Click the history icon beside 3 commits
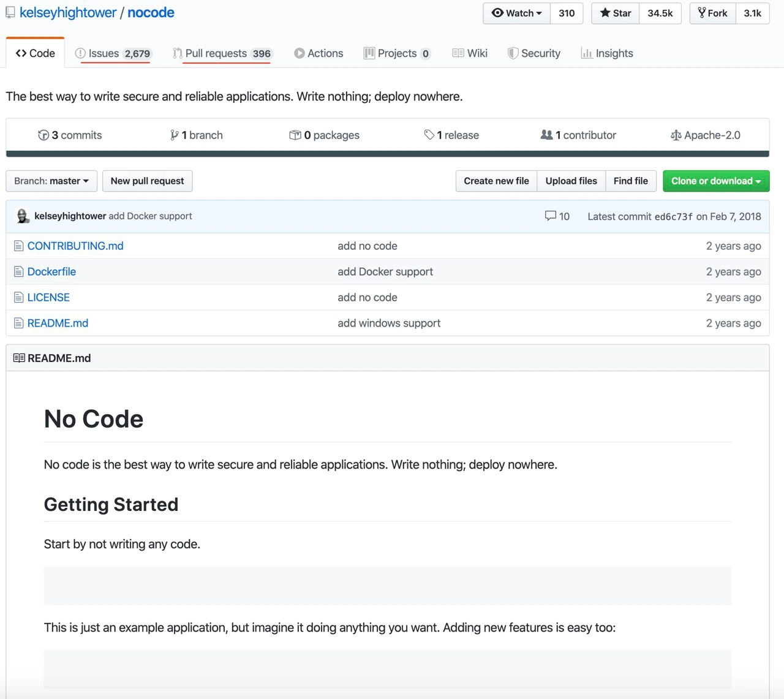 coord(43,135)
